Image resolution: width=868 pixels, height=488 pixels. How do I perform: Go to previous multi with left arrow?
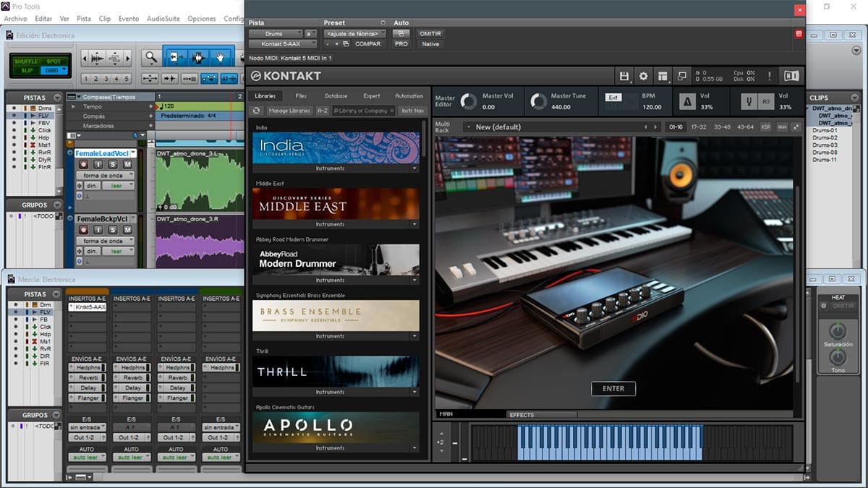(646, 127)
